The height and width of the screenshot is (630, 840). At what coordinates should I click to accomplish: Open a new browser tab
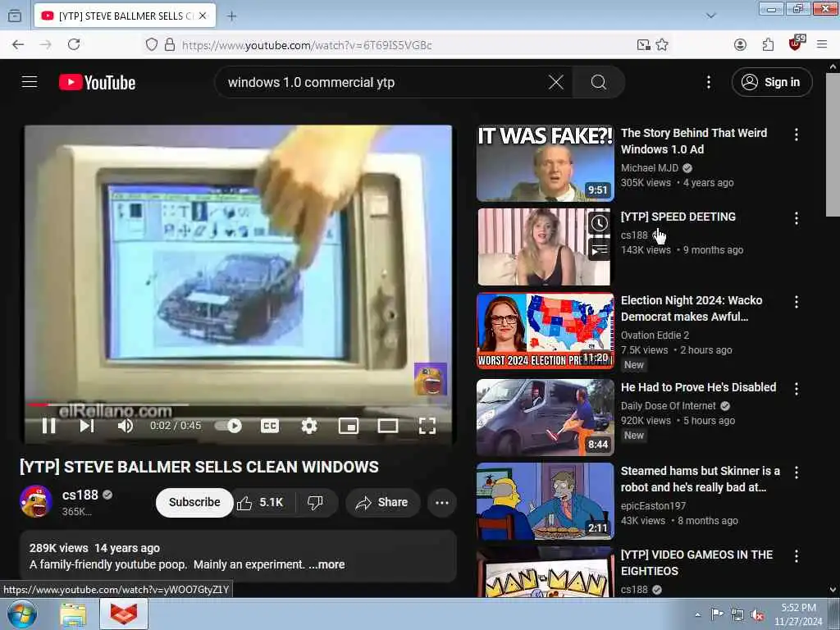coord(231,16)
